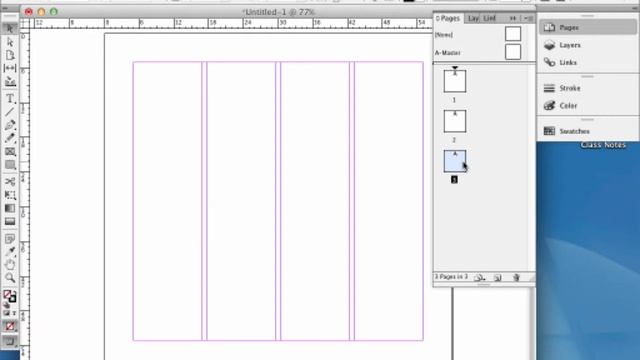Switch to the Links tab in panel
Screen dimensions: 640x360
click(489, 18)
